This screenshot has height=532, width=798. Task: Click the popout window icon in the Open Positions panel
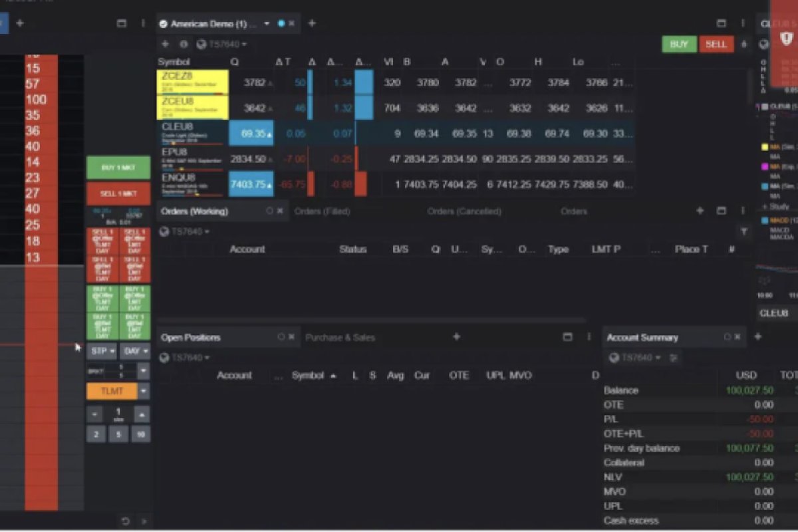coord(567,337)
